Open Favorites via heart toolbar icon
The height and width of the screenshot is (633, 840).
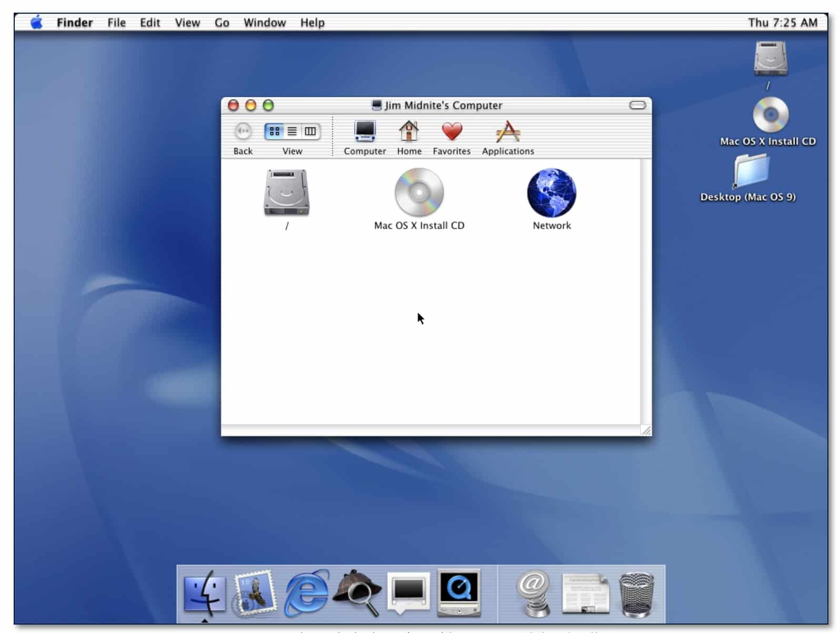point(452,132)
